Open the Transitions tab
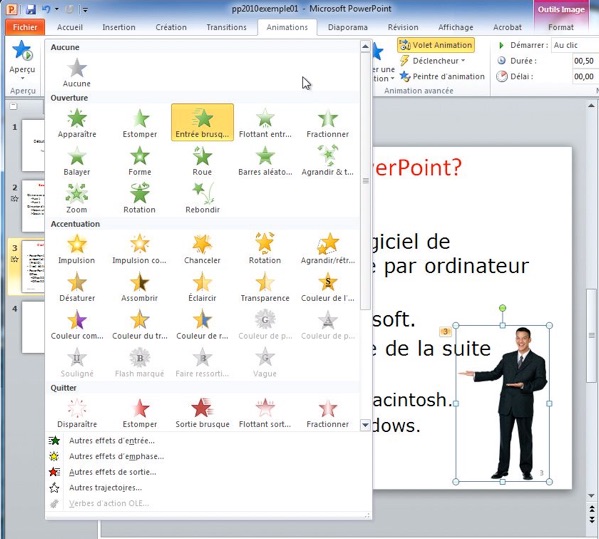The image size is (599, 539). (x=226, y=27)
